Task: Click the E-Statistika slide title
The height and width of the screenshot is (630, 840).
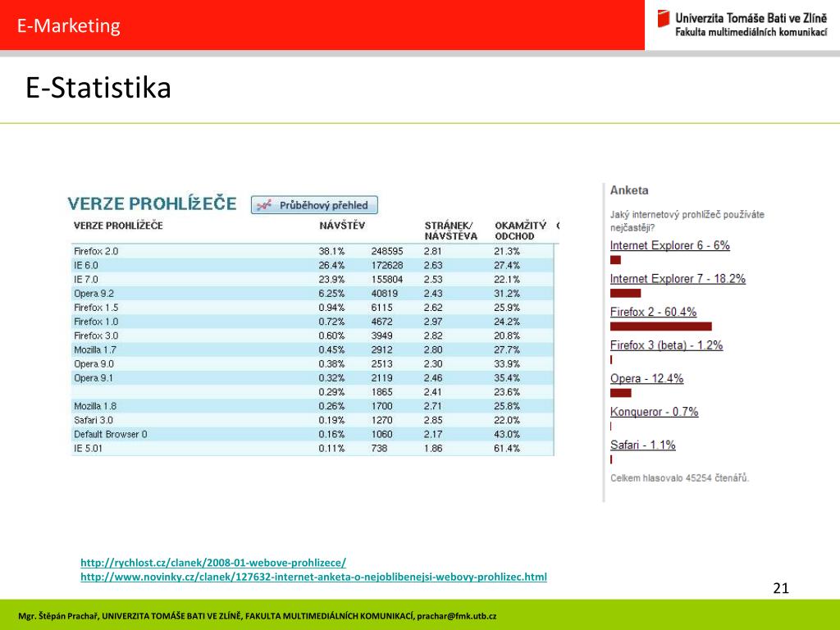Action: [x=98, y=88]
